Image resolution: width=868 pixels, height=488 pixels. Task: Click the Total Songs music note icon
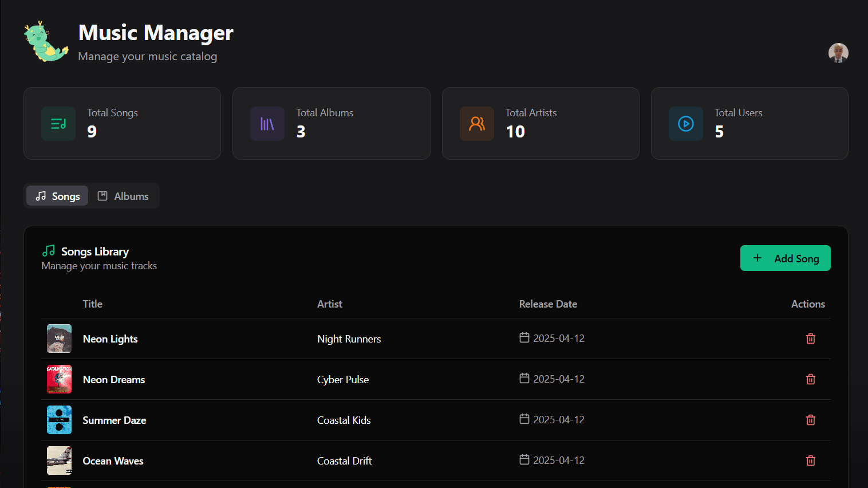pyautogui.click(x=58, y=123)
